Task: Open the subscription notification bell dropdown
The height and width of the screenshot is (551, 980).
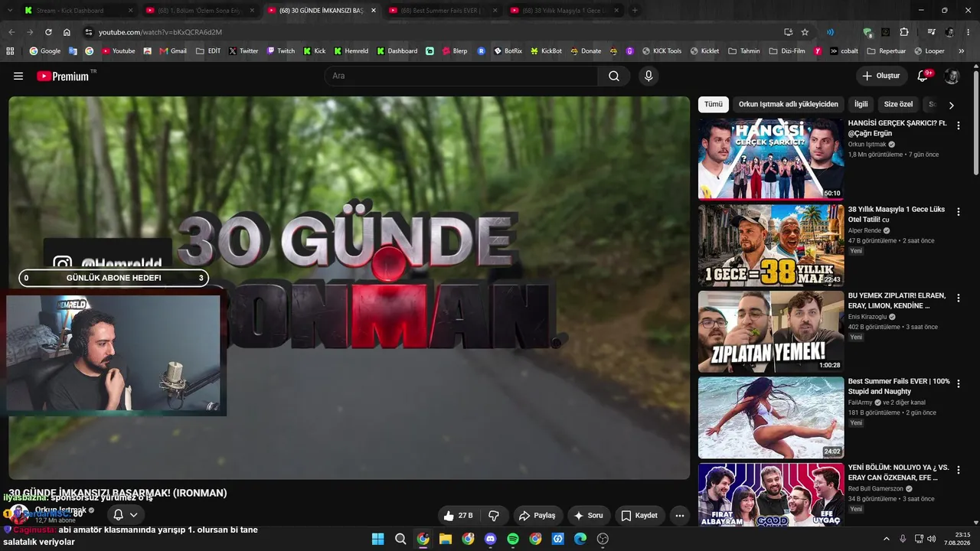Action: 126,515
